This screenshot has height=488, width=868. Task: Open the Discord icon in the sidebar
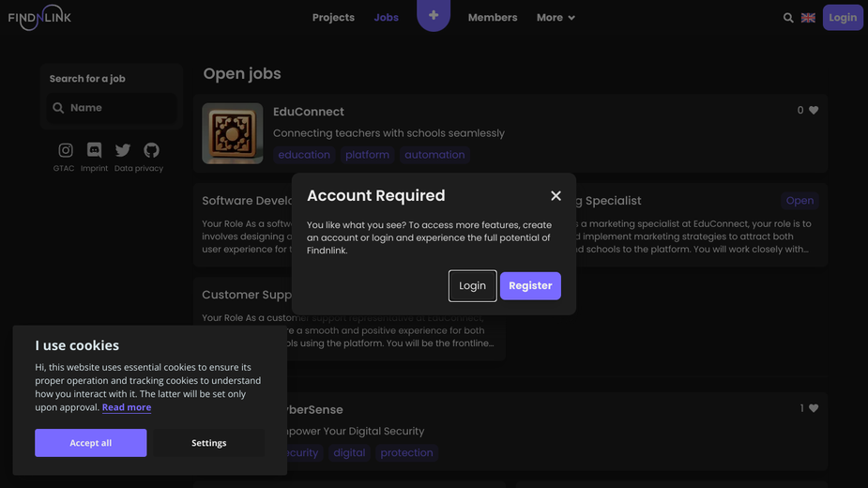(x=94, y=150)
